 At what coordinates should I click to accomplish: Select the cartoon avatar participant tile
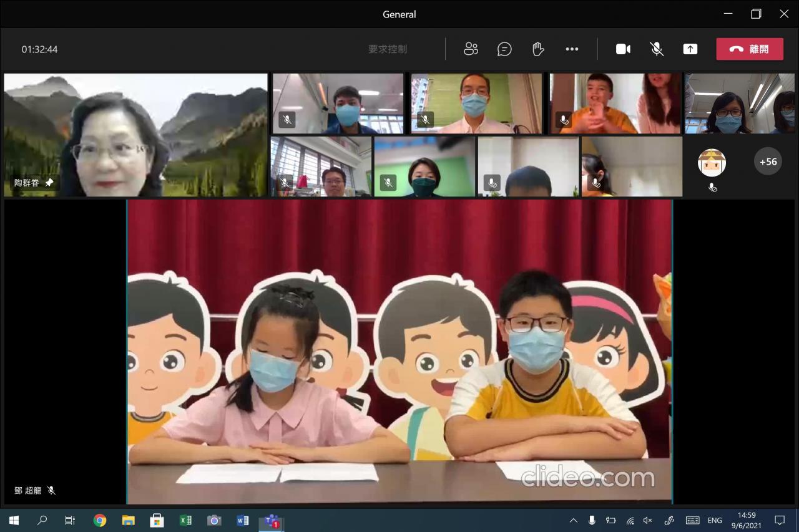click(712, 163)
